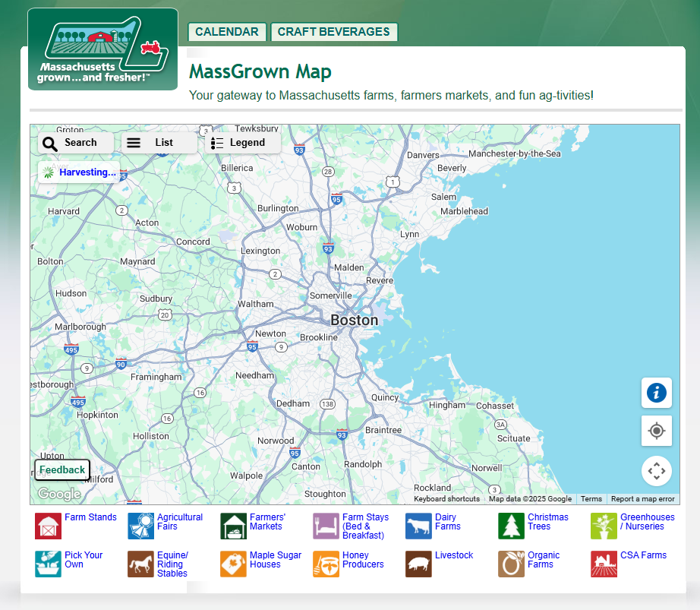The height and width of the screenshot is (610, 700).
Task: Click the Livestock pig icon
Action: 419,564
